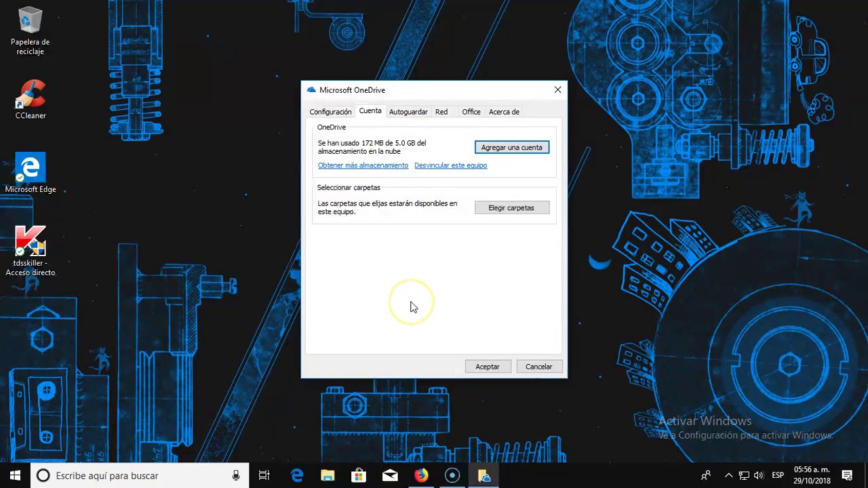The image size is (868, 488).
Task: Open the Autoguardar tab
Action: (408, 112)
